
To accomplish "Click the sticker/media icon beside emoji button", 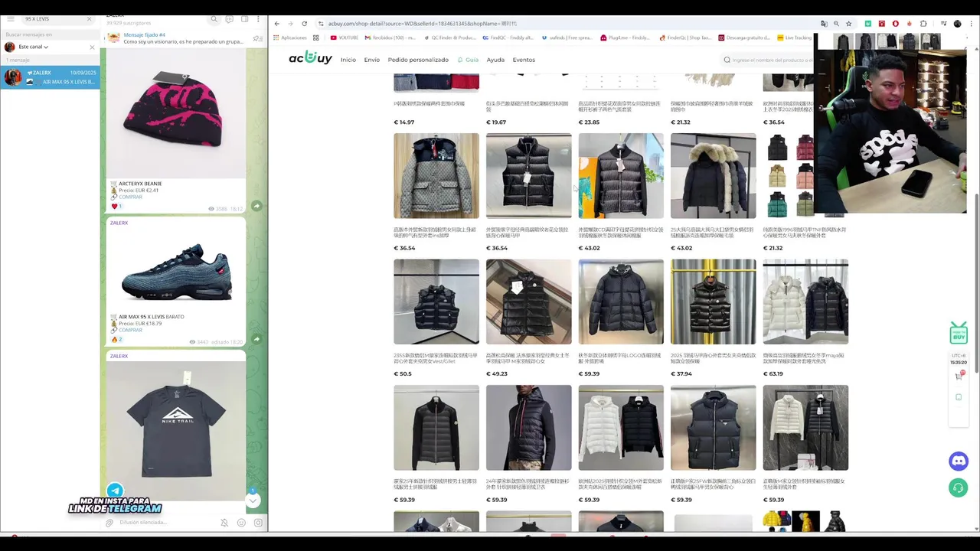I will [258, 523].
